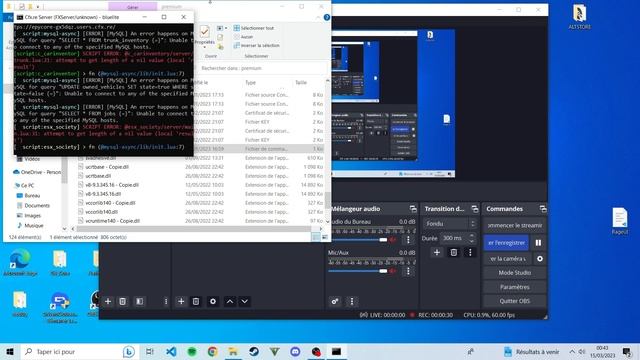Open Musique in navigation pane
This screenshot has width=640, height=360.
pos(30,225)
